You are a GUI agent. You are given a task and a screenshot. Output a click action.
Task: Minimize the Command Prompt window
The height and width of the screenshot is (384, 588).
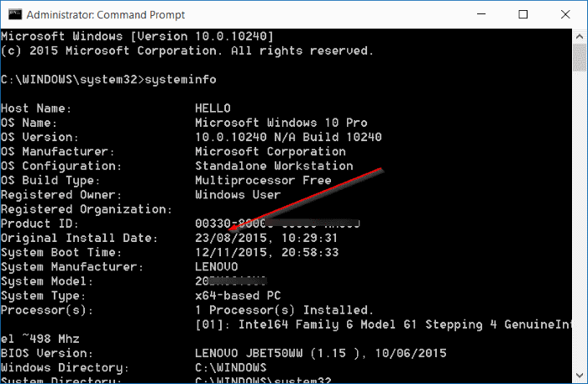[x=481, y=14]
